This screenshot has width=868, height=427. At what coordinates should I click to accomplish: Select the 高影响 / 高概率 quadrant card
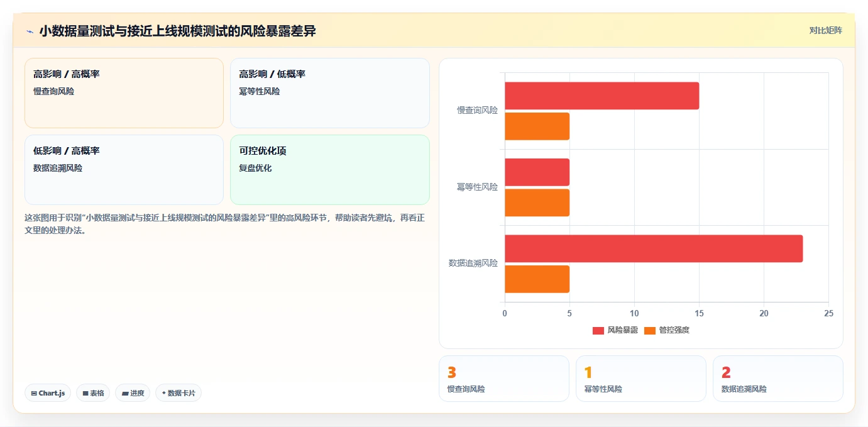click(124, 93)
